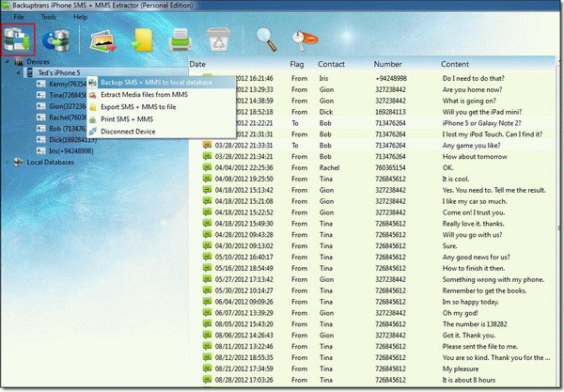Image resolution: width=564 pixels, height=392 pixels.
Task: Click the phone icon beside Ted's iPhone 5
Action: point(30,72)
